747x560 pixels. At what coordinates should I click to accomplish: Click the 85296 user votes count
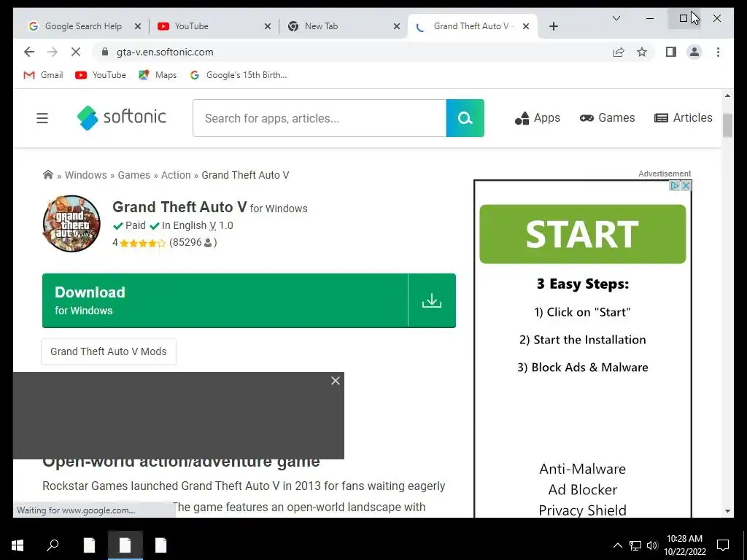point(193,242)
